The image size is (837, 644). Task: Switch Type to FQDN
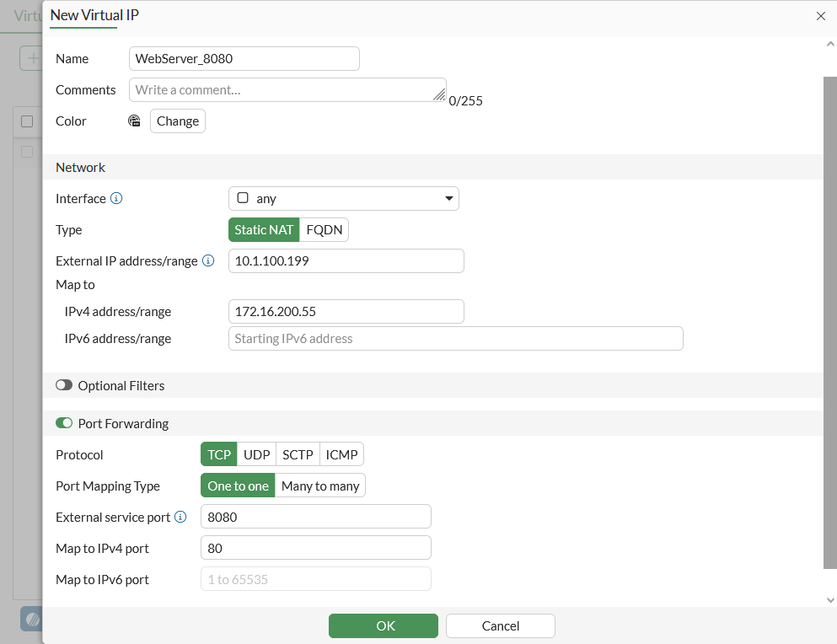324,229
